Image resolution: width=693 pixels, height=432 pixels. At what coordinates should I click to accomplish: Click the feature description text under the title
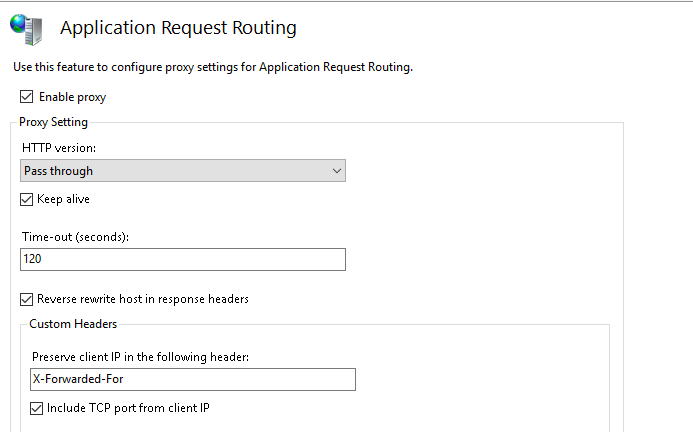pos(213,67)
